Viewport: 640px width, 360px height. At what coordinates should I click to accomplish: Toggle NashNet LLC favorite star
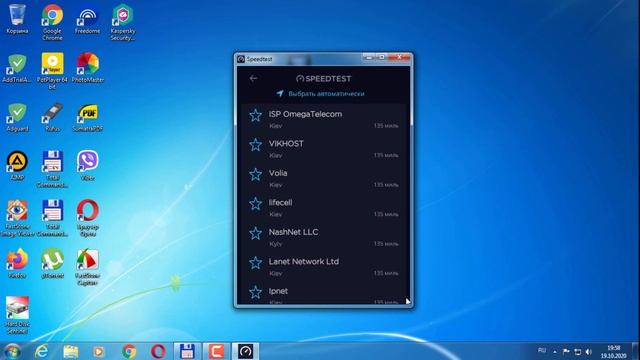pyautogui.click(x=256, y=233)
